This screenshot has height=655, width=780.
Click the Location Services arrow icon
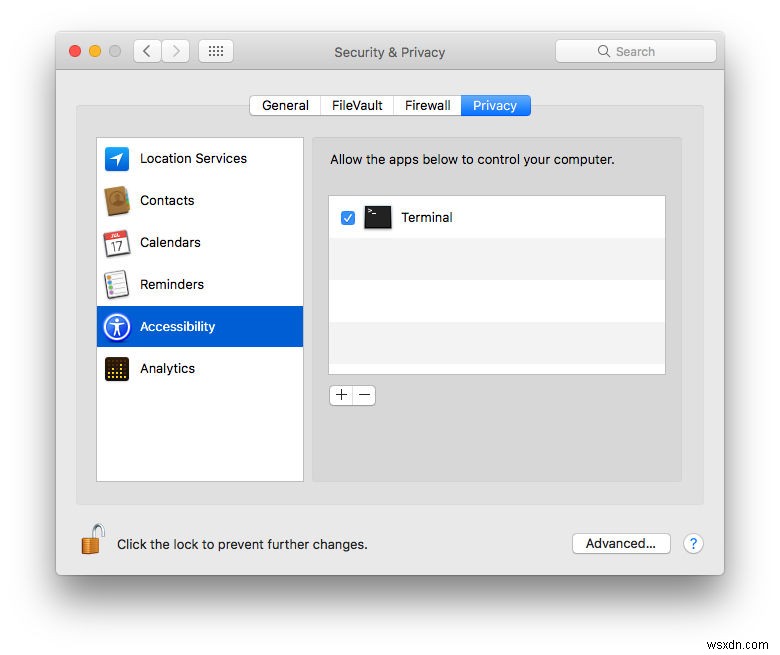coord(117,159)
